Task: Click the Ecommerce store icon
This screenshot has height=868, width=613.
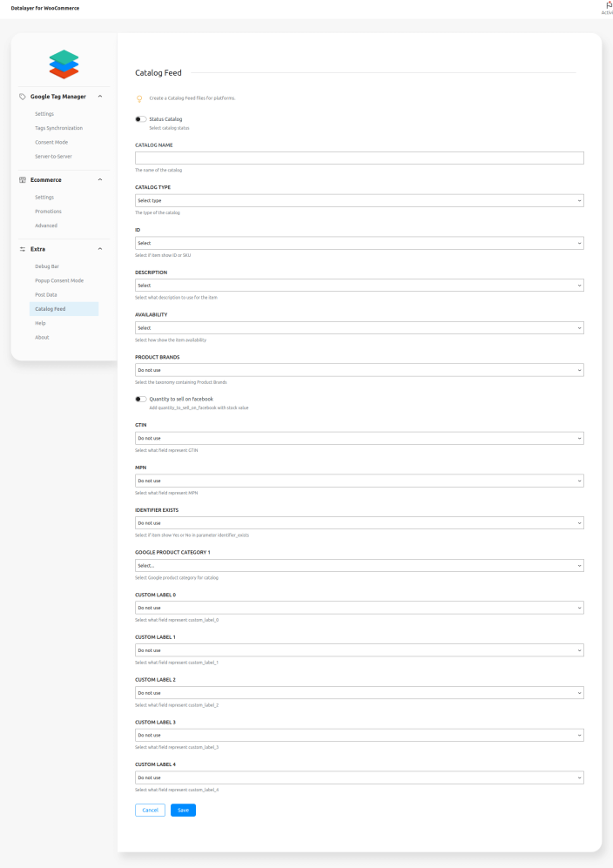Action: click(23, 180)
